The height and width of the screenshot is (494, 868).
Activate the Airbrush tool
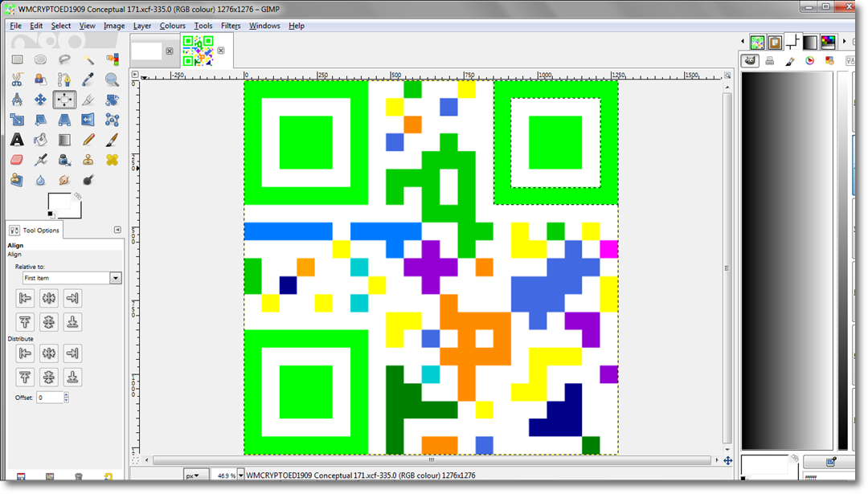(40, 160)
